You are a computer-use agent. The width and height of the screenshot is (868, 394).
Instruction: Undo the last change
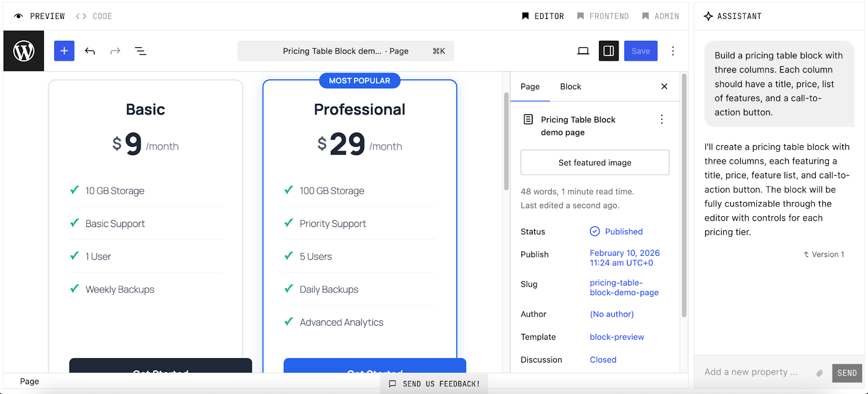(x=90, y=51)
